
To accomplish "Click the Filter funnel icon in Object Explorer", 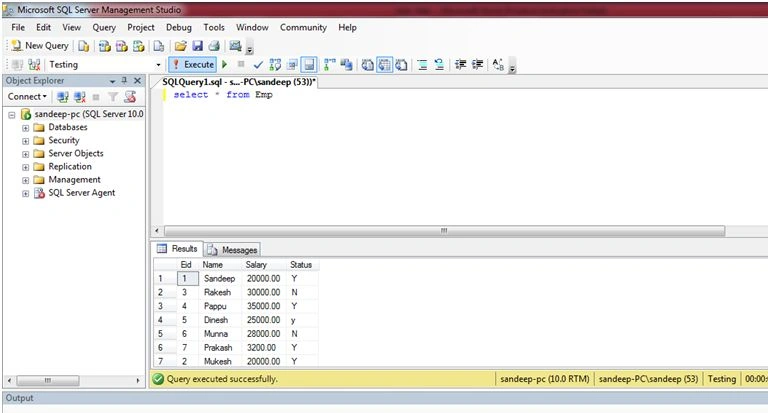I will (113, 97).
